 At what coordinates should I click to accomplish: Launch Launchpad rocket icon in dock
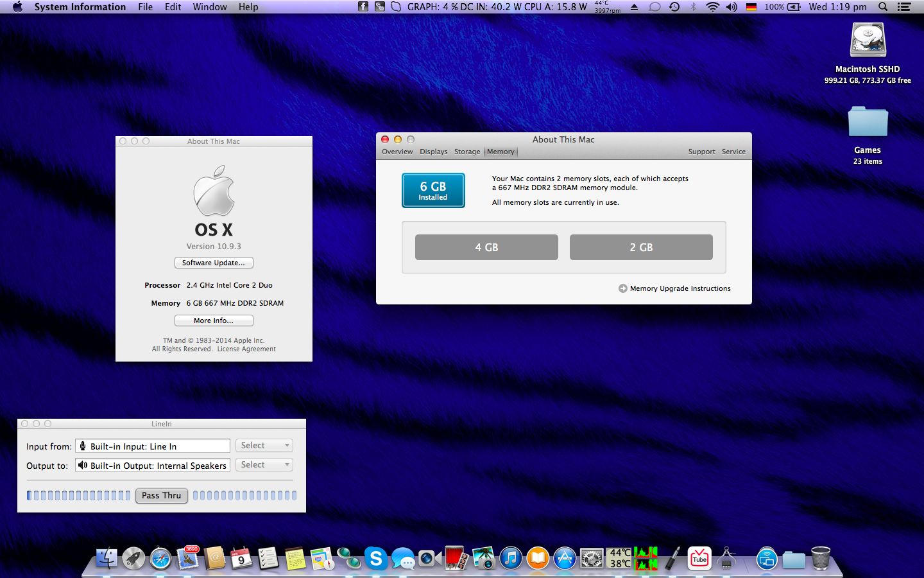[133, 558]
